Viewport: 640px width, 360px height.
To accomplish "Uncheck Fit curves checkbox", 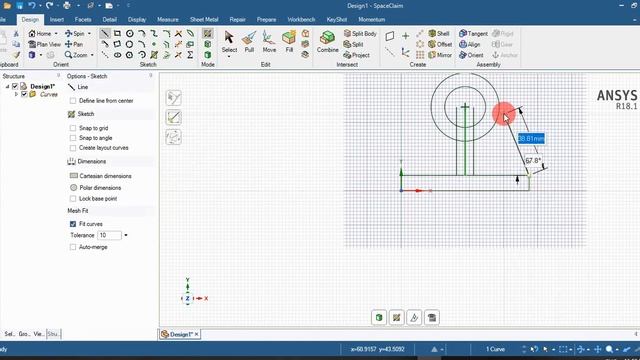I will [x=73, y=224].
